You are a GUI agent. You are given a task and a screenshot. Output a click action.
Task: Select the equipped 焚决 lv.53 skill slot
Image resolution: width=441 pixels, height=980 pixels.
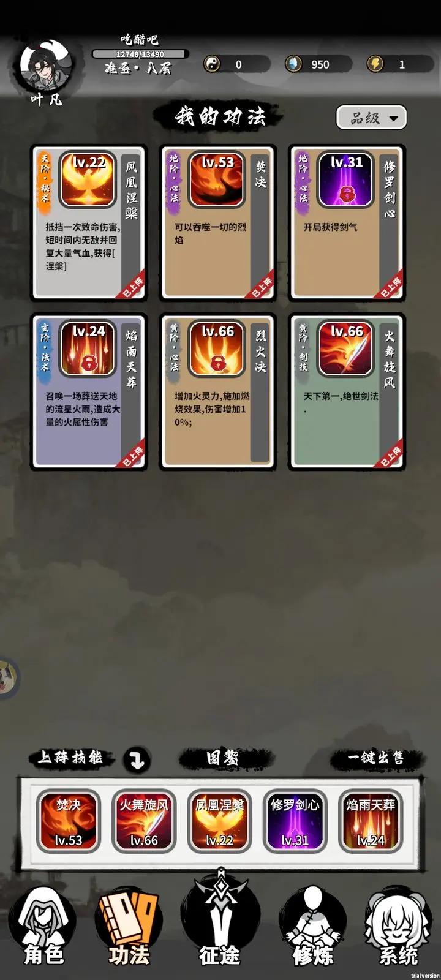point(68,821)
